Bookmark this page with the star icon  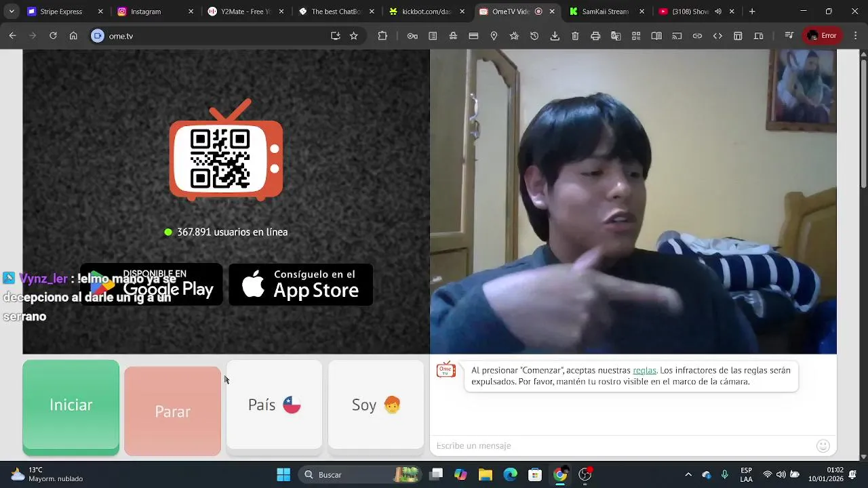tap(353, 36)
